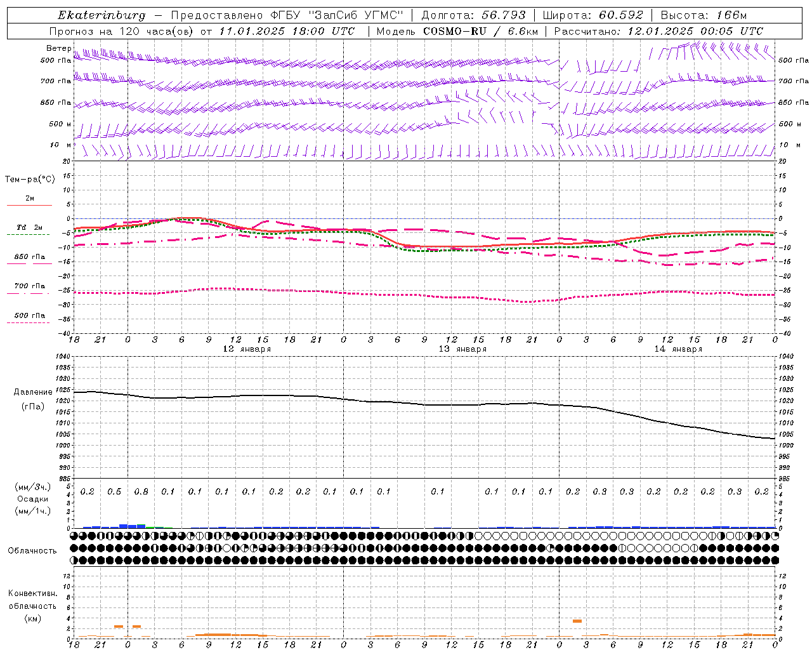Click the '(мм/1ч.)' precipitation unit label

pyautogui.click(x=33, y=511)
